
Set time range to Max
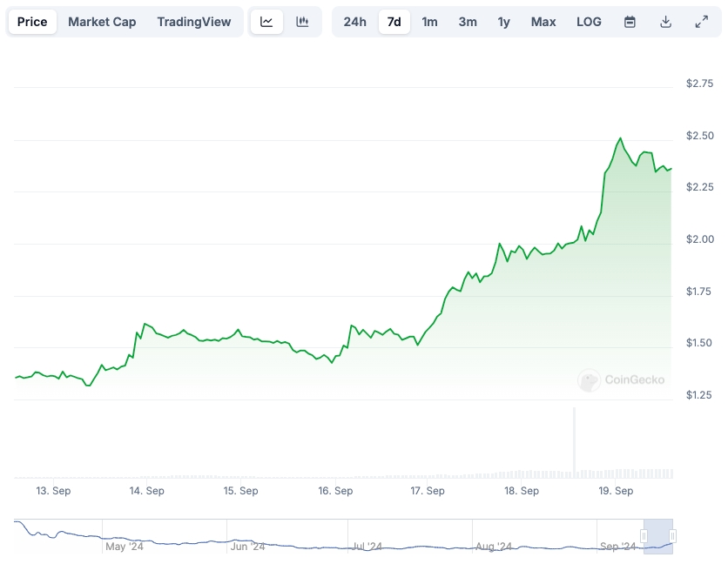(543, 22)
